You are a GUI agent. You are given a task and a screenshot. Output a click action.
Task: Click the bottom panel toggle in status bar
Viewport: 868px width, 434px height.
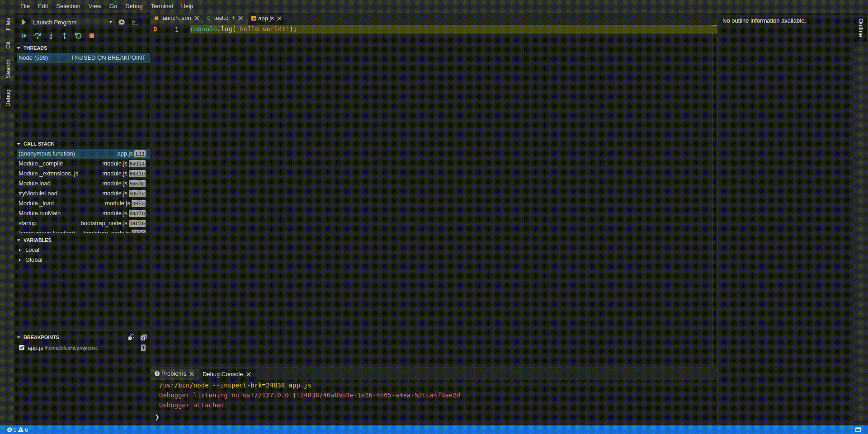click(x=858, y=430)
